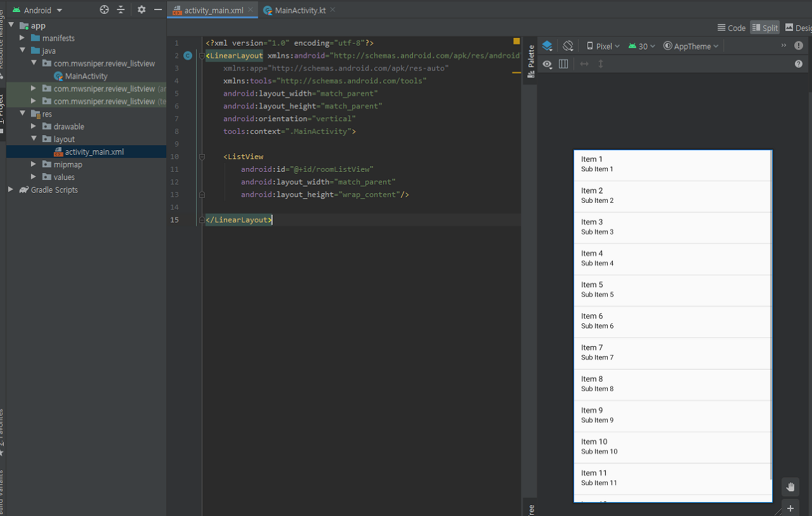Open the View Options eye menu
This screenshot has height=516, width=812.
point(547,64)
